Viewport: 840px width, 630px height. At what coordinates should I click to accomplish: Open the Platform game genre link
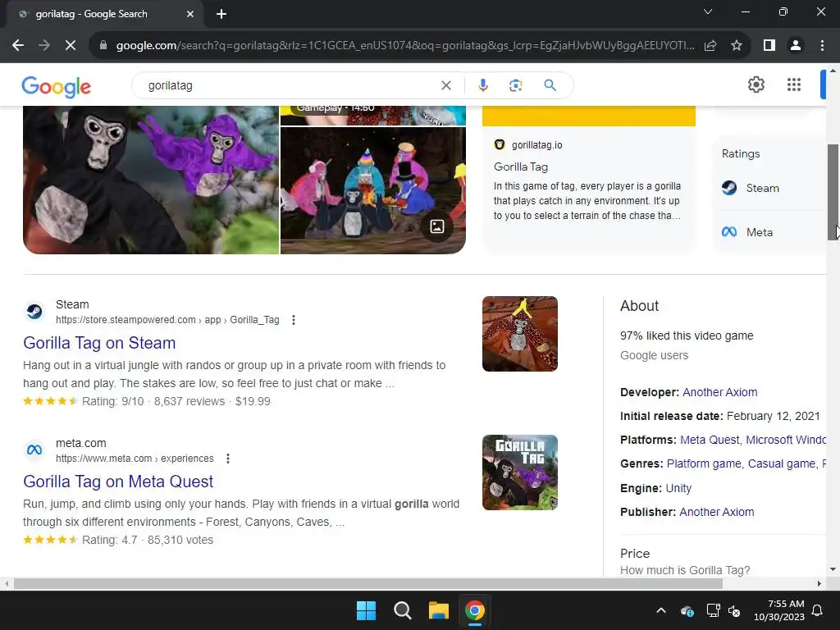coord(704,464)
